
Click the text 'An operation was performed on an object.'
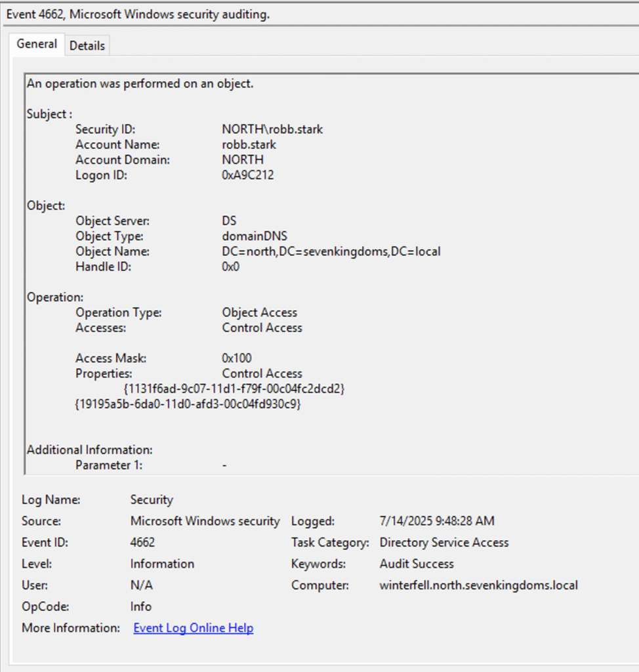click(140, 83)
